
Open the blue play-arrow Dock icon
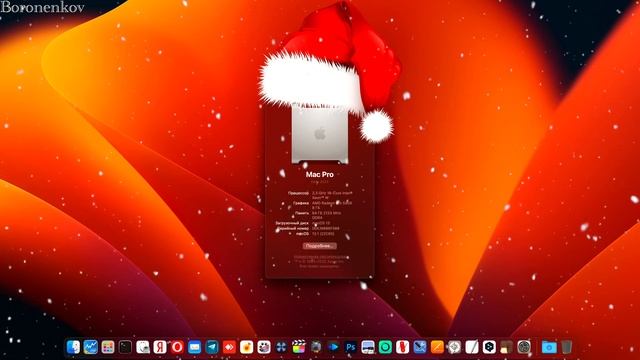point(333,347)
